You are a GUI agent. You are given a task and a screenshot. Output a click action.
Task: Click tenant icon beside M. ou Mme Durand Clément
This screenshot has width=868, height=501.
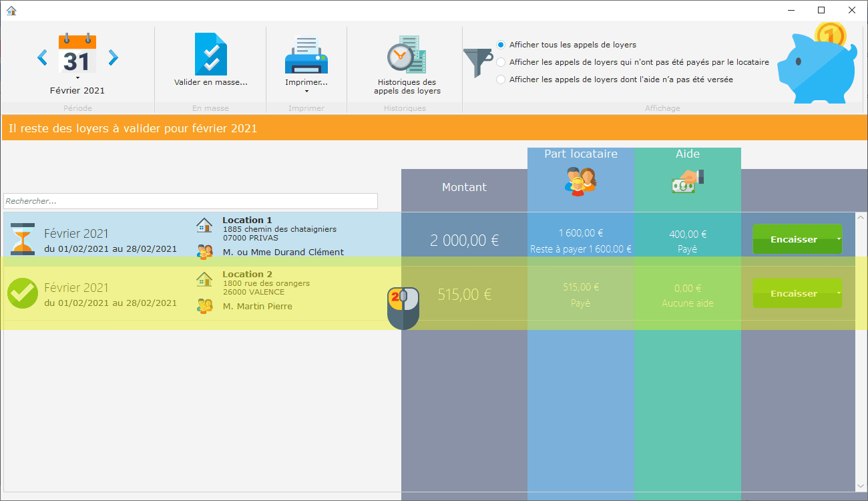pos(204,252)
